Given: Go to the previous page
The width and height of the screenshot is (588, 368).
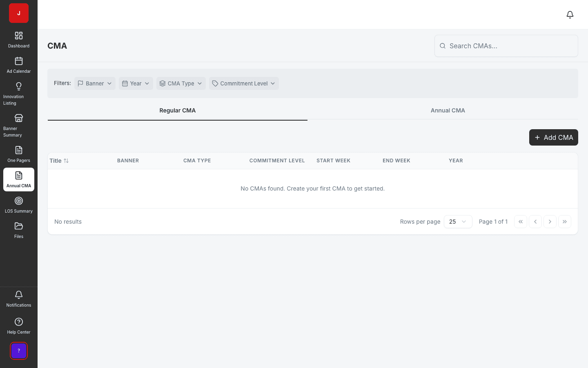Looking at the screenshot, I should (535, 222).
